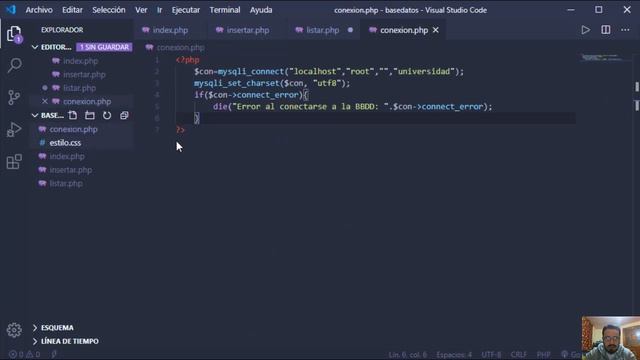The width and height of the screenshot is (640, 360).
Task: Refresh the explorer file list
Action: (107, 116)
